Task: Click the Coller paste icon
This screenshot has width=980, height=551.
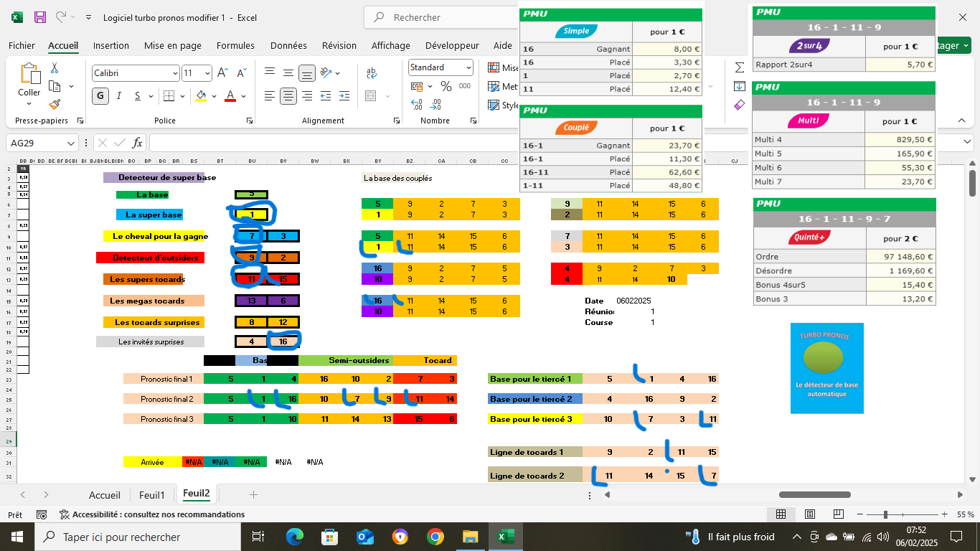Action: point(29,73)
